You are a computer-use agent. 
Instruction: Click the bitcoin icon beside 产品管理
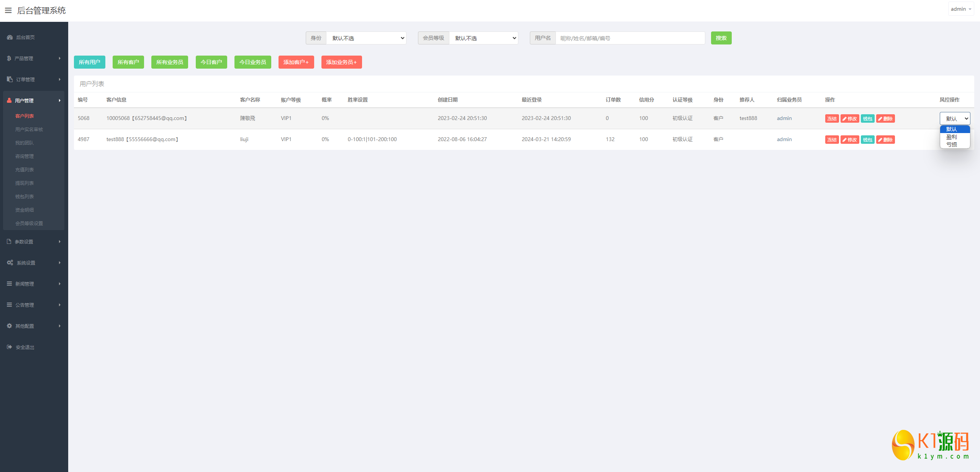[x=9, y=58]
